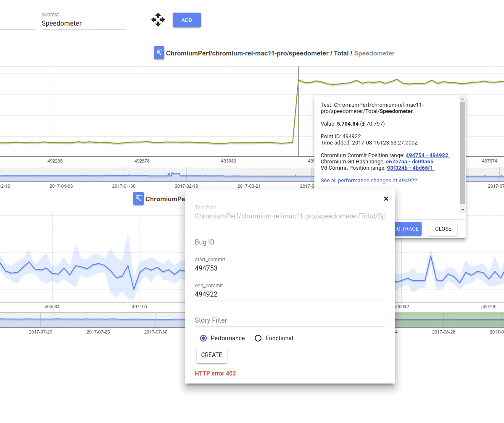Viewport: 504px width, 423px height.
Task: Click the tooltip scrollbar down arrow
Action: coord(462,210)
